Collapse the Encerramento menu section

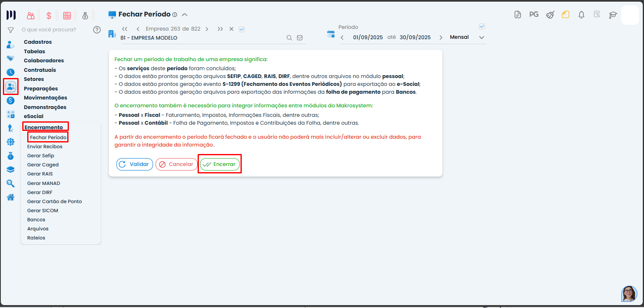44,128
